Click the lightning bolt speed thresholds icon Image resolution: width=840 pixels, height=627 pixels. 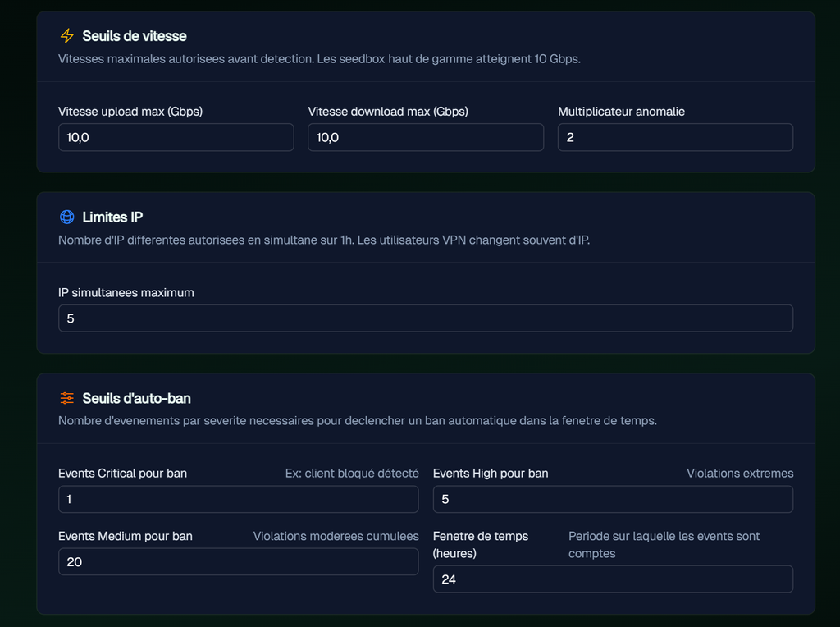click(67, 36)
